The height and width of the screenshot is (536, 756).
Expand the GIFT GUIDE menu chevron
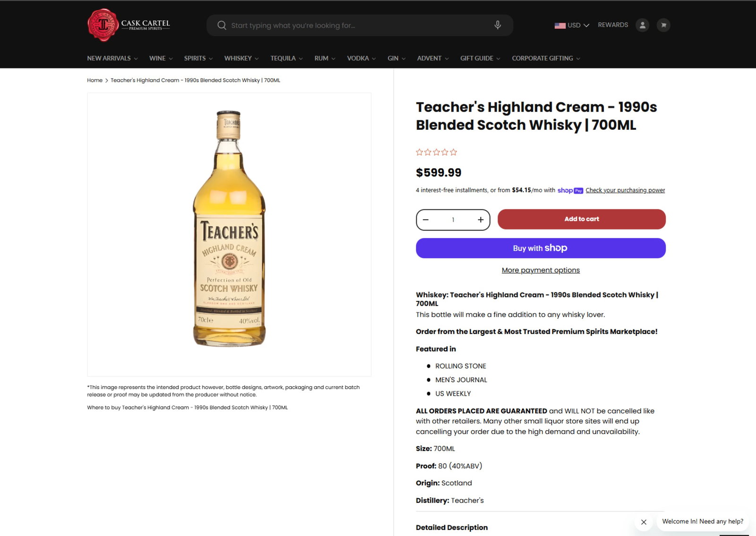coord(498,59)
